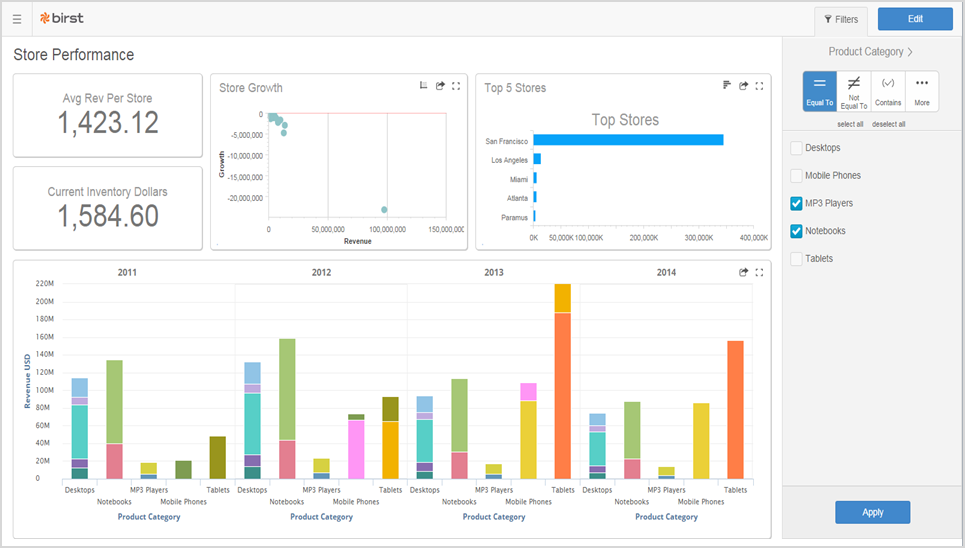Select the Not Equal To operator
This screenshot has height=548, width=965.
(854, 91)
